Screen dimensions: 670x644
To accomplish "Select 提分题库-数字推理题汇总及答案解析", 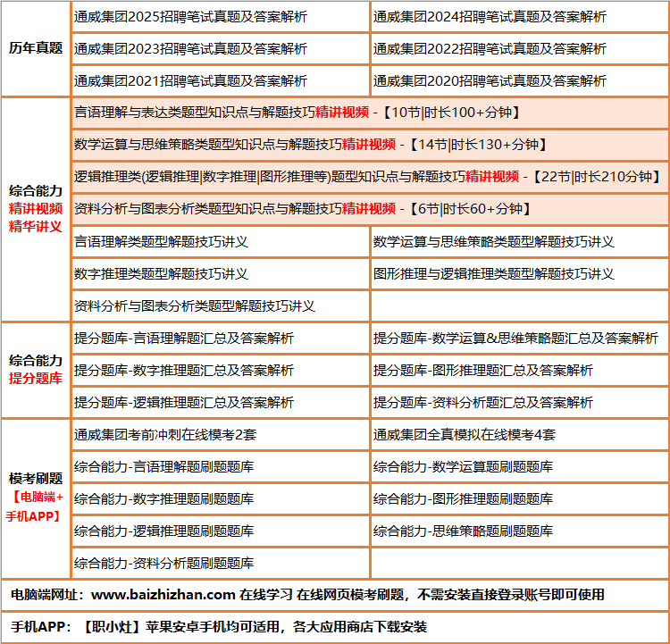I will click(221, 370).
